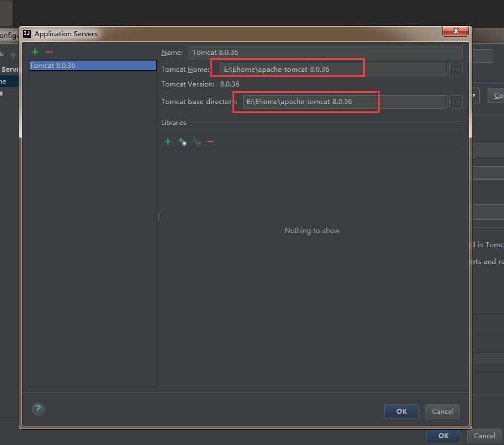This screenshot has width=504, height=445.
Task: Click the 'Nothing to show' placeholder text
Action: point(312,230)
